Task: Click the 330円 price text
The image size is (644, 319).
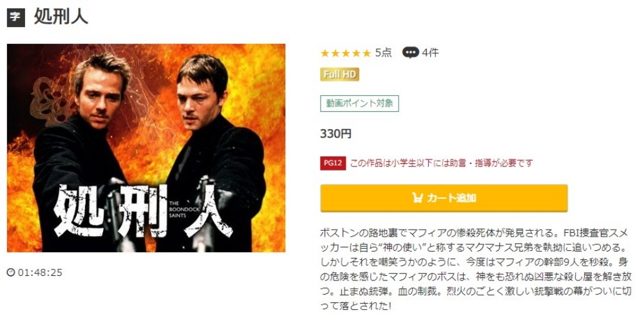Action: pyautogui.click(x=336, y=134)
